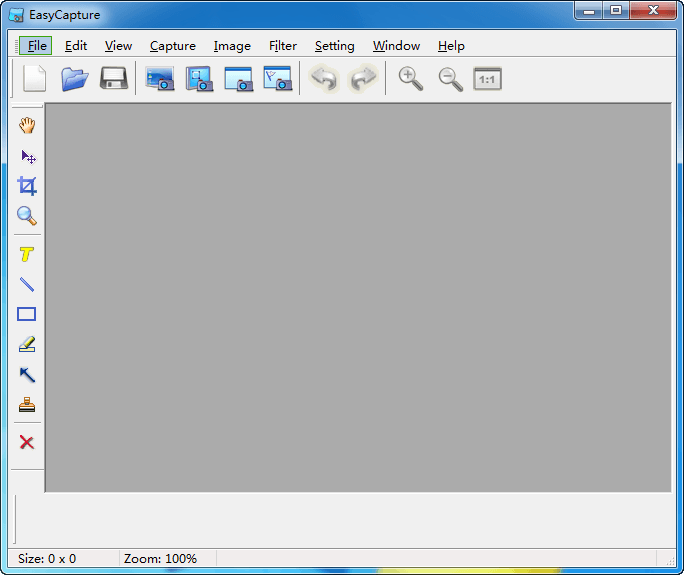Choose the yellow Text tool
The image size is (684, 575).
click(27, 255)
